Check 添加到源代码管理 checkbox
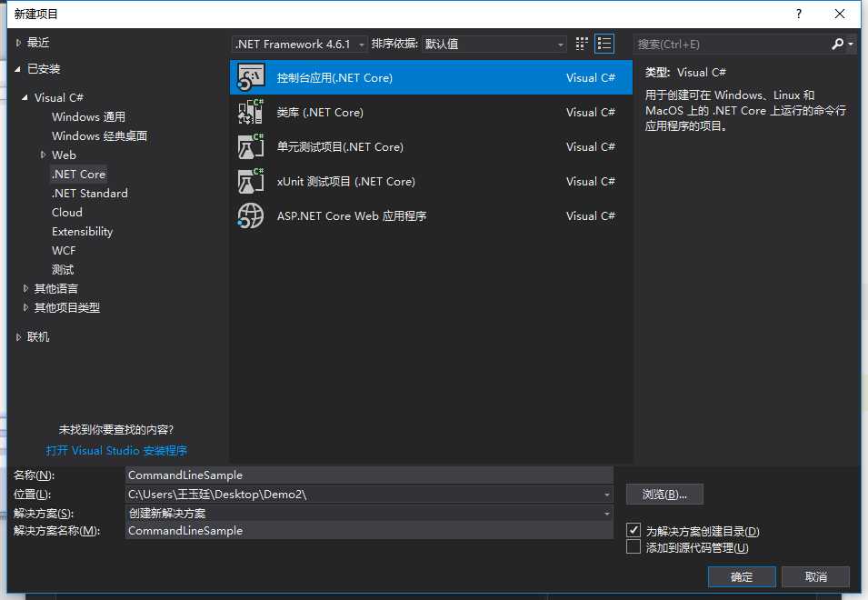 coord(634,547)
